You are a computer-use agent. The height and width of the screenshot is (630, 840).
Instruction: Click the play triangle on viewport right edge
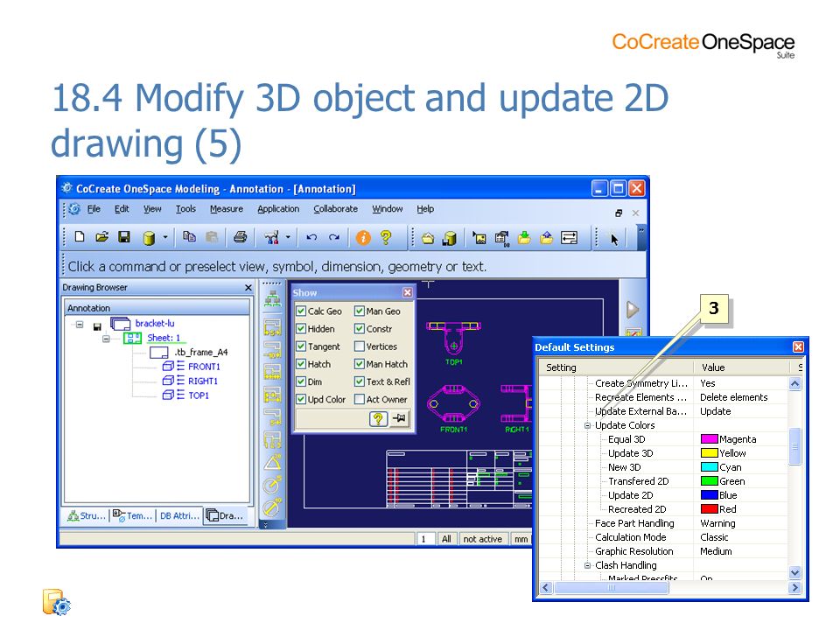(632, 310)
